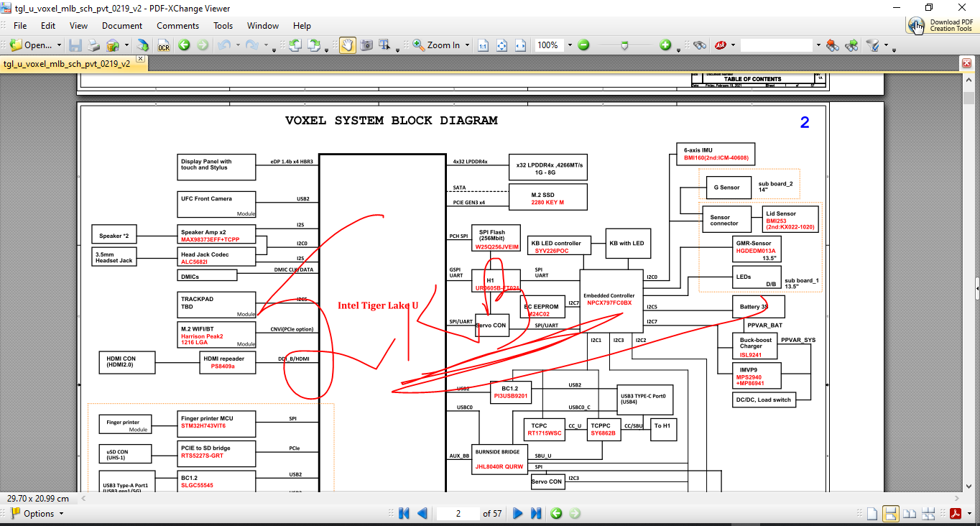
Task: Find next search result
Action: coord(851,45)
